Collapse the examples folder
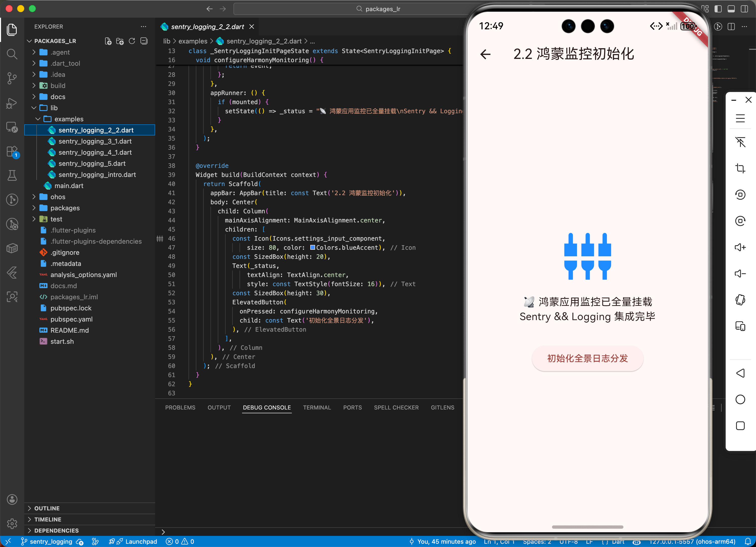Image resolution: width=756 pixels, height=547 pixels. (69, 119)
